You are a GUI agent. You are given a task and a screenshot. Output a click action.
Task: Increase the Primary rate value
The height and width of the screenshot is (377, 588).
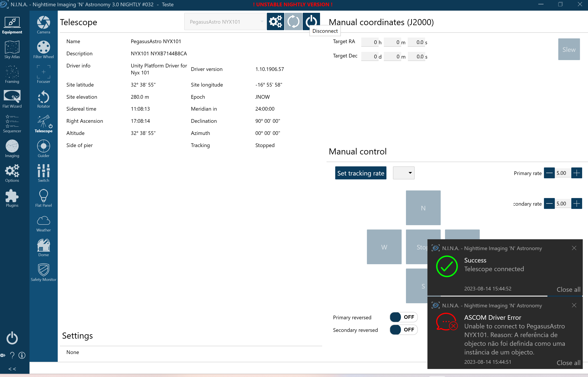pyautogui.click(x=577, y=173)
